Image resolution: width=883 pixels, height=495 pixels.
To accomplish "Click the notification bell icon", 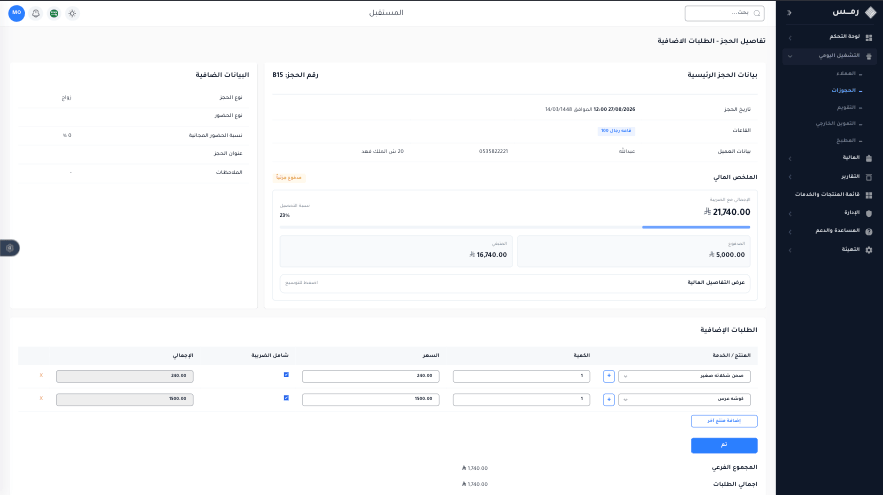I will pos(35,13).
